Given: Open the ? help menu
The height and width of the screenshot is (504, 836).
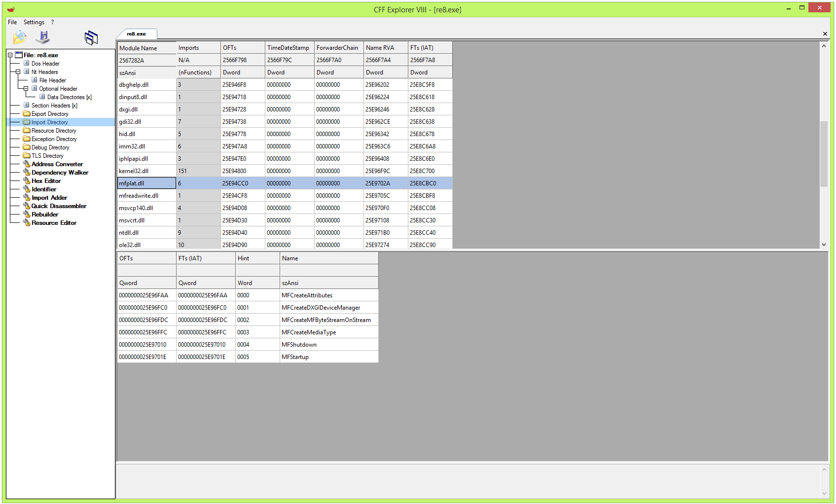Looking at the screenshot, I should 52,22.
